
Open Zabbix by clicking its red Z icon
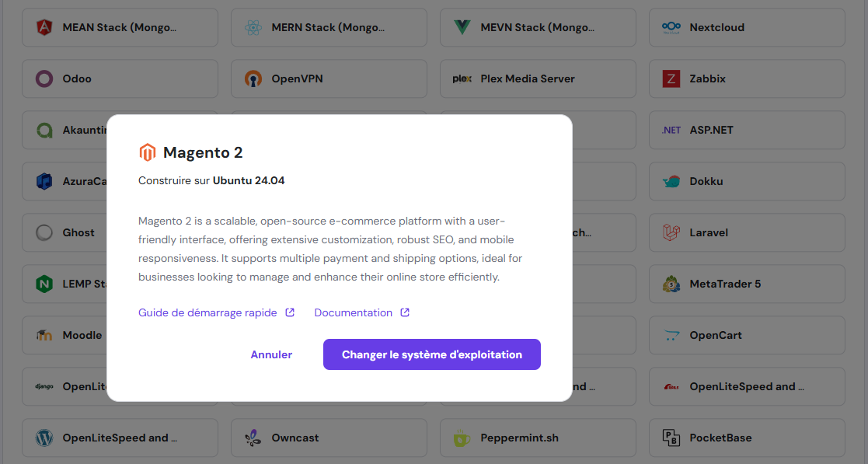671,78
